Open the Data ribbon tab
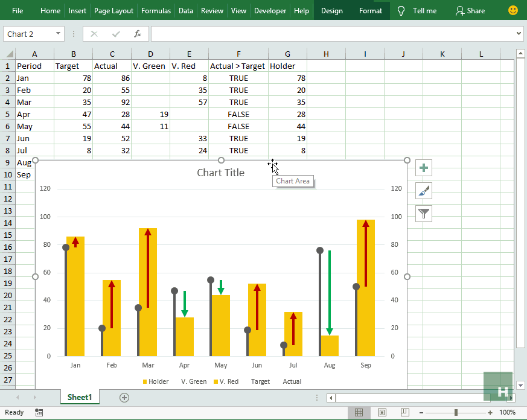This screenshot has height=420, width=527. (x=186, y=11)
